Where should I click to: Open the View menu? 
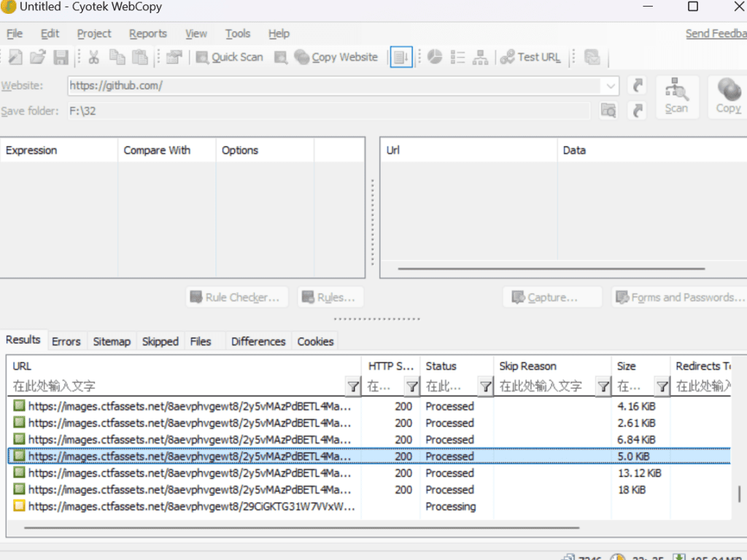196,34
